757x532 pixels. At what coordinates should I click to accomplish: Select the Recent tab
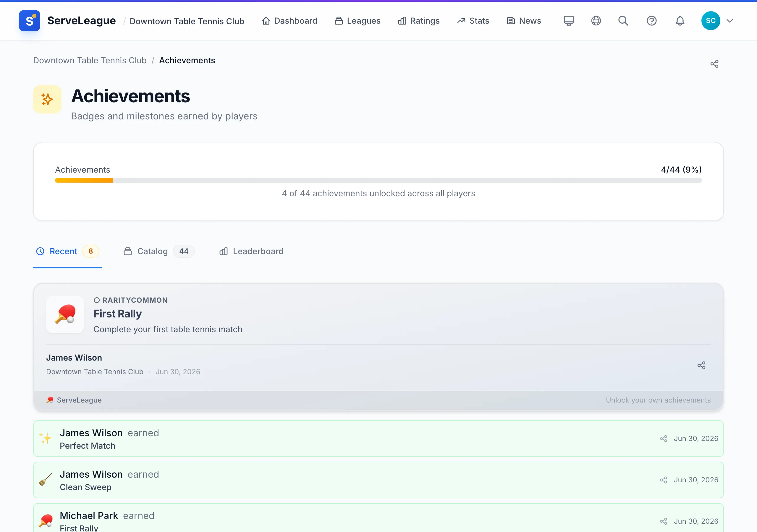[67, 251]
